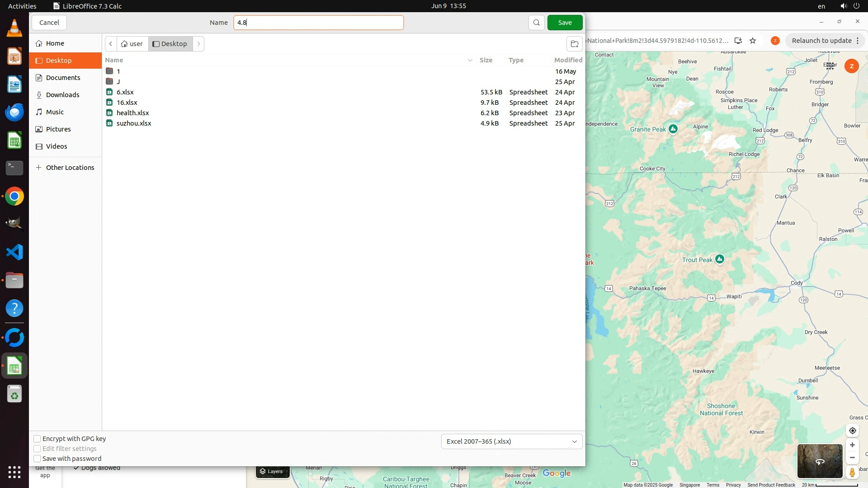Screen dimensions: 868x488
Task: Switch to the Downloads sidebar location
Action: (x=62, y=95)
